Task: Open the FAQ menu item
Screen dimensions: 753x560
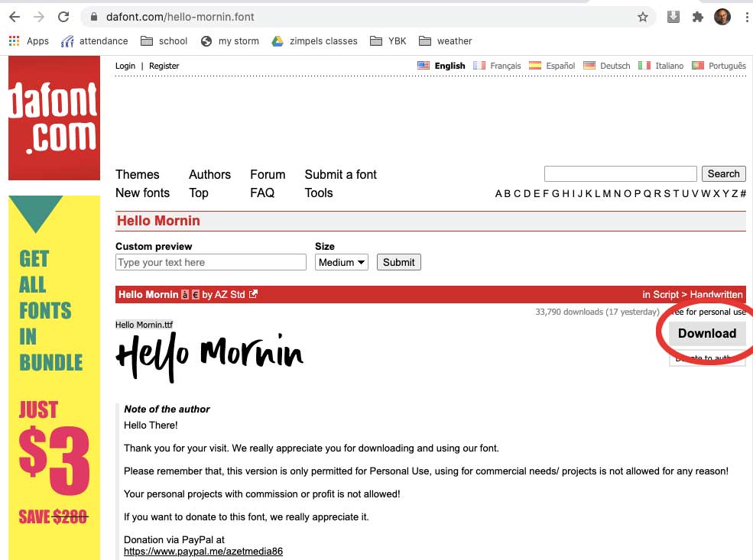Action: 262,193
